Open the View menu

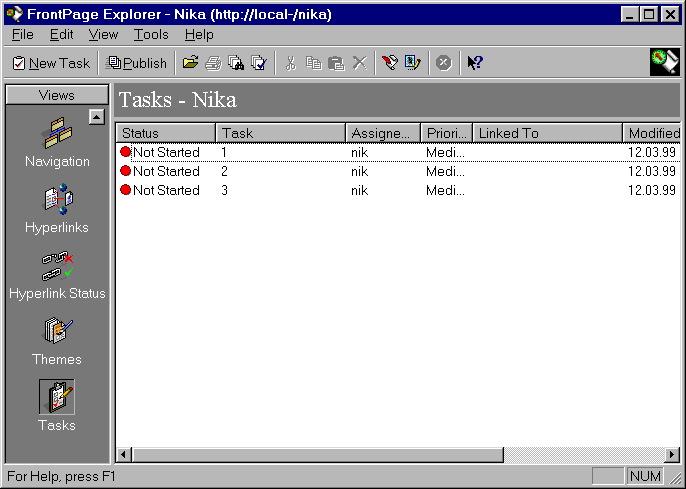[x=103, y=35]
